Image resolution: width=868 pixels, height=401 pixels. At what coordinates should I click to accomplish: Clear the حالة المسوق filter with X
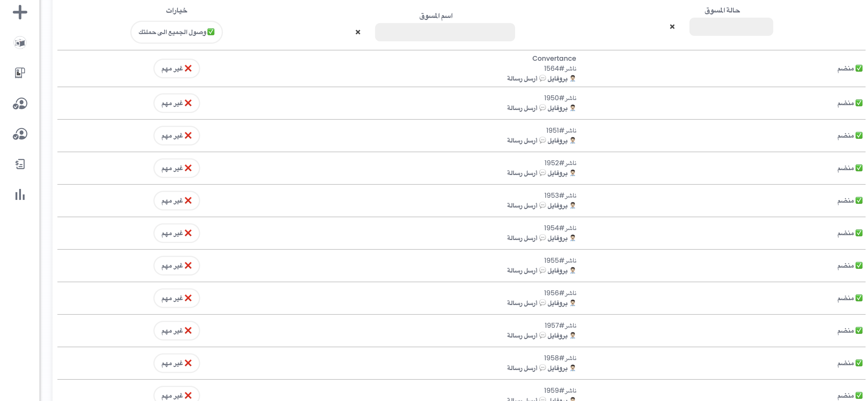click(672, 27)
